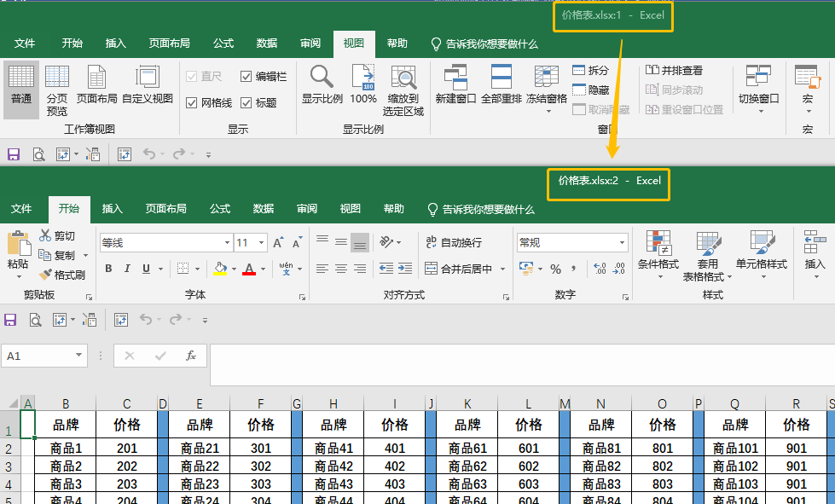
Task: Click the phonetic guide wén icon
Action: pos(286,269)
